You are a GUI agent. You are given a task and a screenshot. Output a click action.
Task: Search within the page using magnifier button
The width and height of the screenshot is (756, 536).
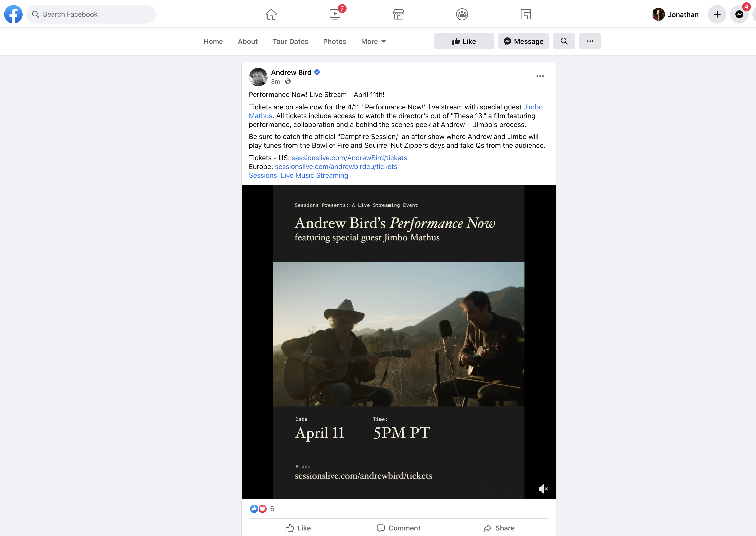click(564, 41)
